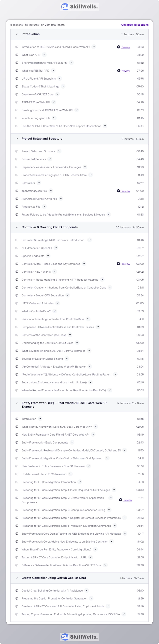
Task: Click video icon for Introduction to RESTful APIs lecture
Action: (17, 47)
